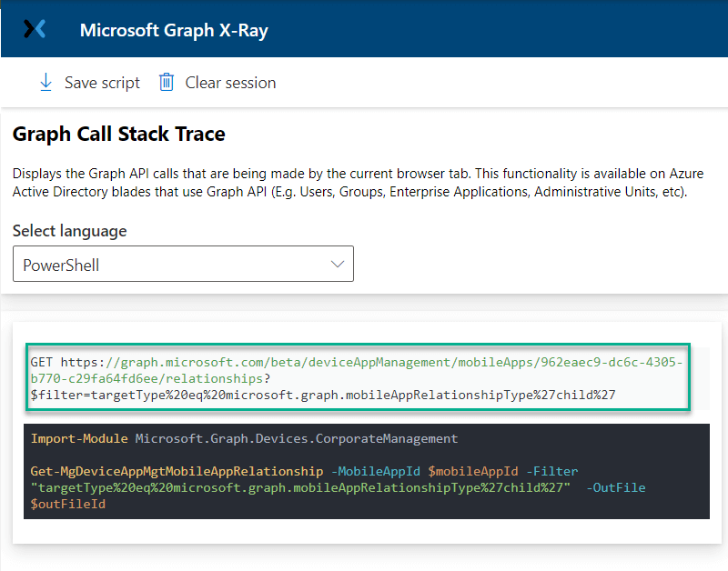Click the Select language label
Screen dimensions: 728x571
pyautogui.click(x=70, y=231)
